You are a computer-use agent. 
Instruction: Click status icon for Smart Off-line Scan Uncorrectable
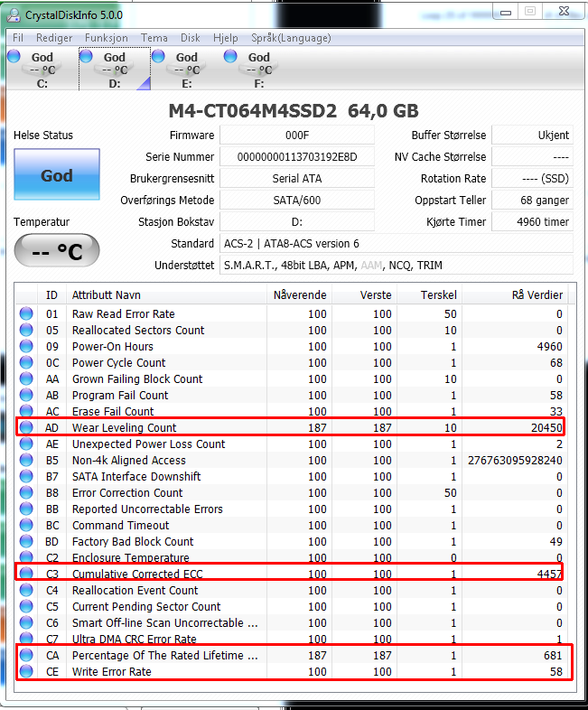[x=26, y=622]
